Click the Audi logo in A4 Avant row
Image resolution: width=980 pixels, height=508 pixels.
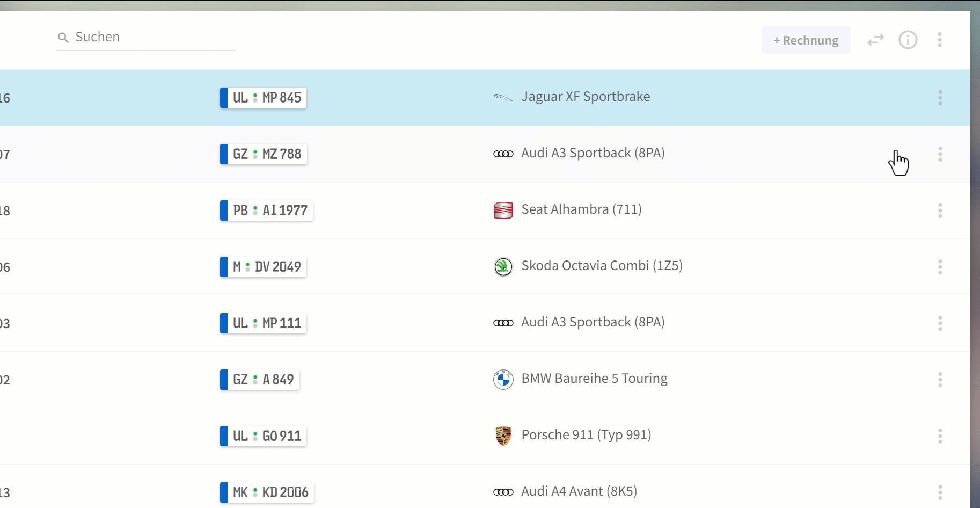point(503,492)
